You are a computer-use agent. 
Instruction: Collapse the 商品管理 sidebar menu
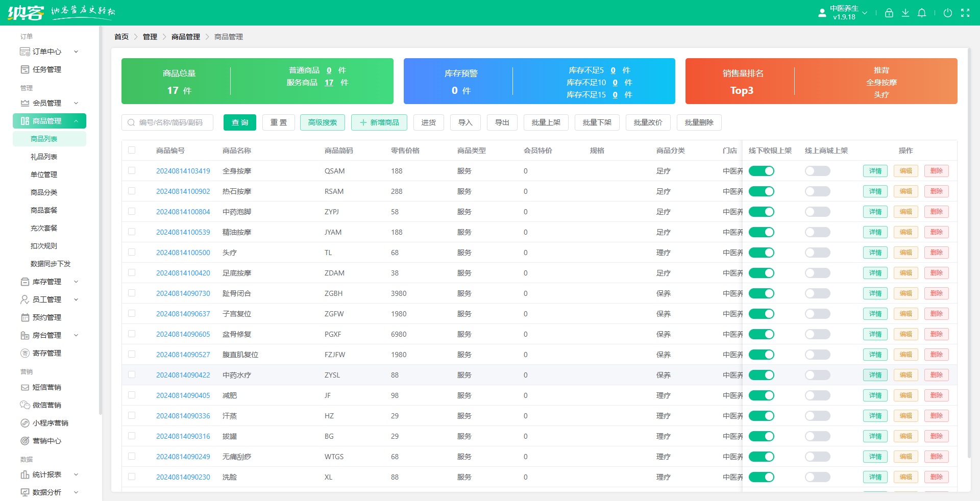pos(76,121)
